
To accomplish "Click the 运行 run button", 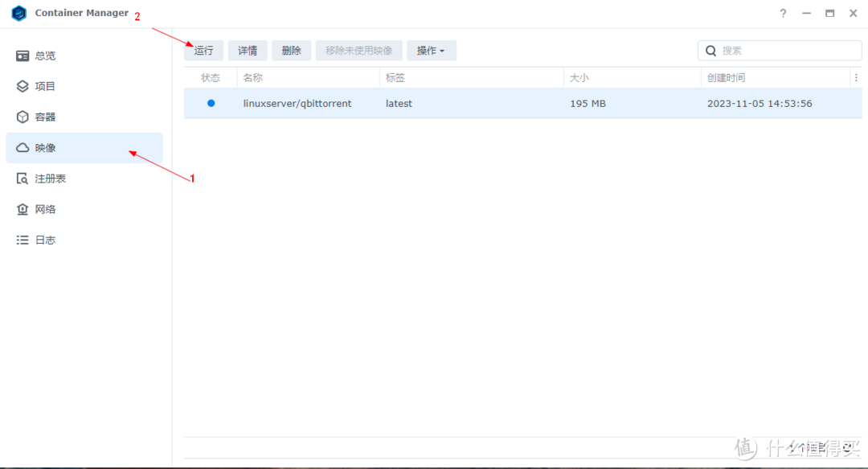I will 203,50.
